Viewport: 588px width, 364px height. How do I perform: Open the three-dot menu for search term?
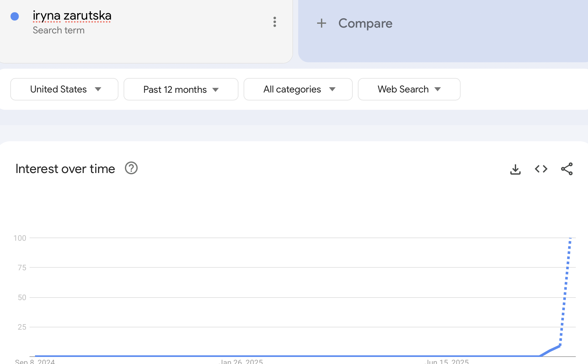point(274,22)
